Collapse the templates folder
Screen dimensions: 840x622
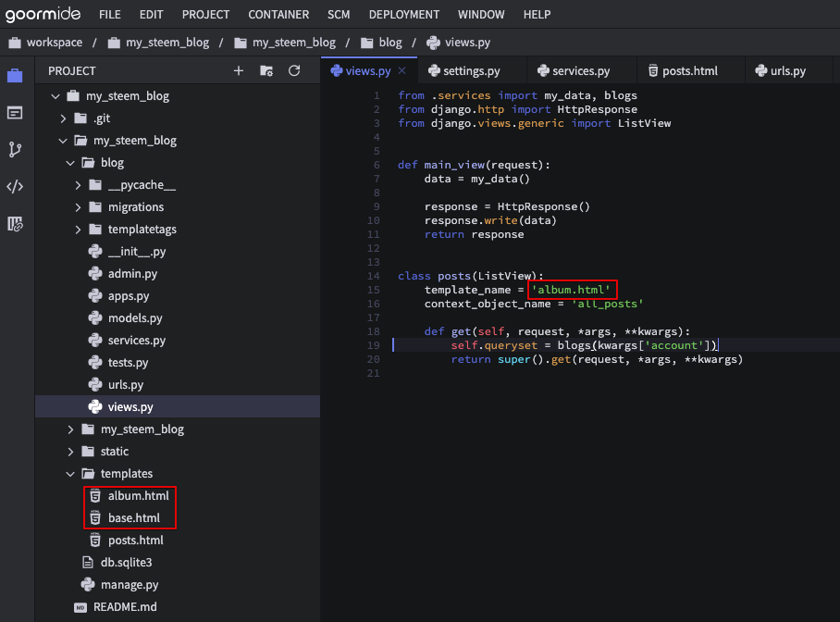(x=70, y=474)
